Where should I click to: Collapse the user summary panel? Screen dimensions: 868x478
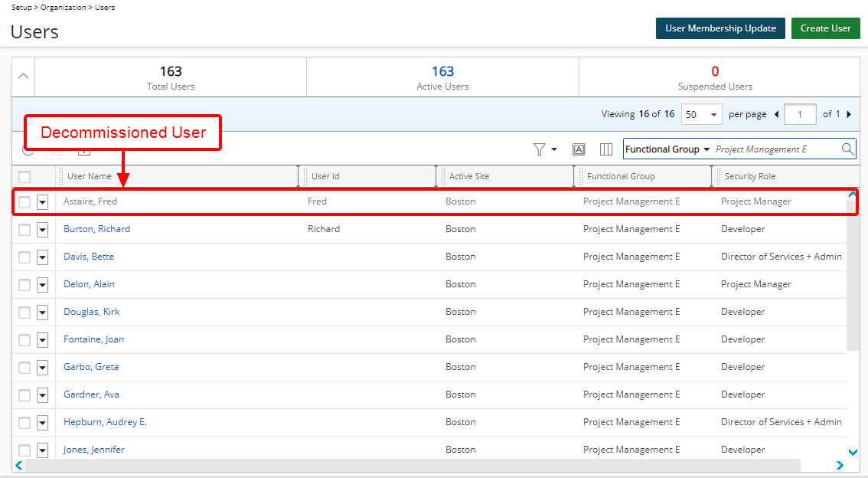(x=24, y=76)
